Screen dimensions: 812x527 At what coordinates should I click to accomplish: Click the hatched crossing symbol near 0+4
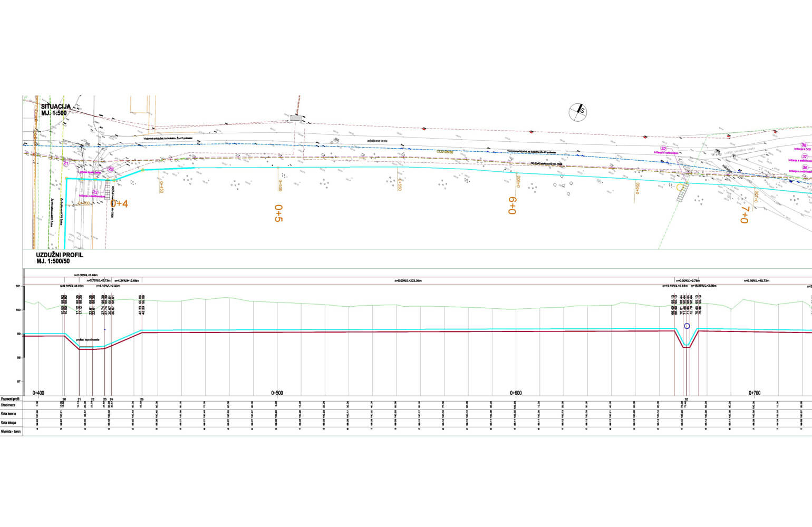coord(108,189)
